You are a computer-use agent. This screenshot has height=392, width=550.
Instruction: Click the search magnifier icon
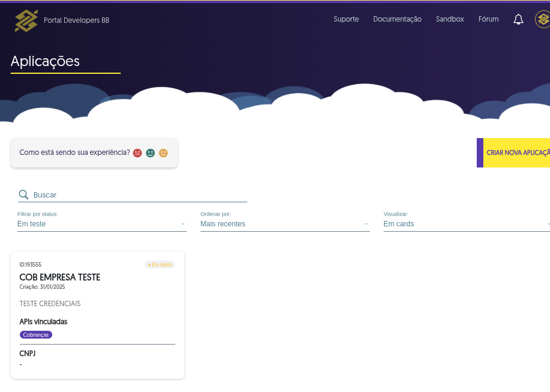point(23,194)
